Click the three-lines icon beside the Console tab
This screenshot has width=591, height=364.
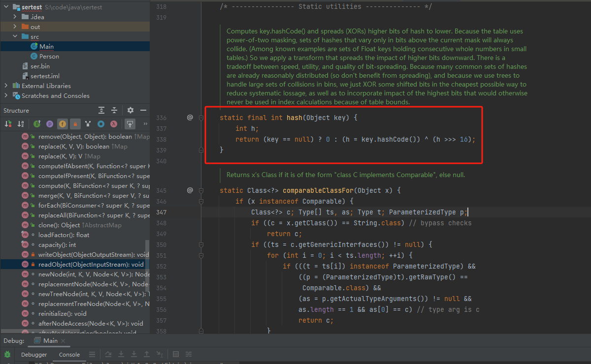click(x=92, y=354)
